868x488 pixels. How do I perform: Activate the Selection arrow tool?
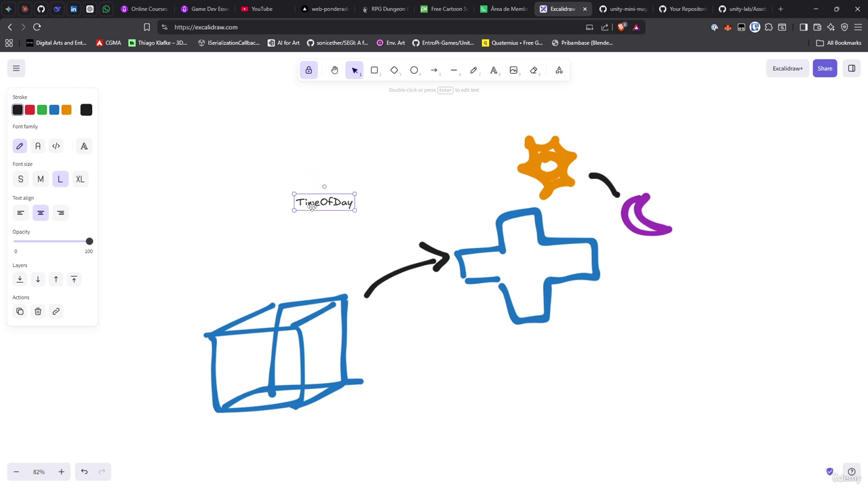click(x=355, y=70)
